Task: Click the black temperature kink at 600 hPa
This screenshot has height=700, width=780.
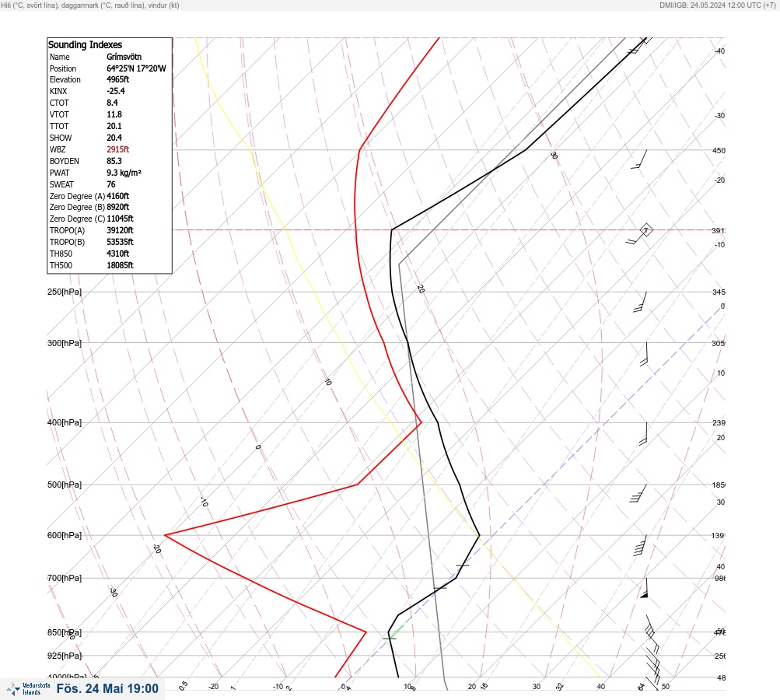Action: point(479,536)
